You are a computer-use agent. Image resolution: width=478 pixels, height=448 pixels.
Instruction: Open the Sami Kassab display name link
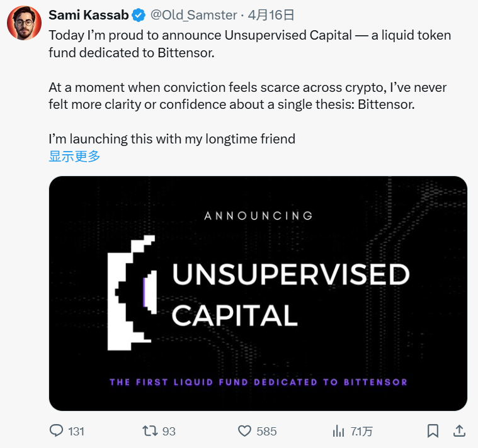[88, 15]
